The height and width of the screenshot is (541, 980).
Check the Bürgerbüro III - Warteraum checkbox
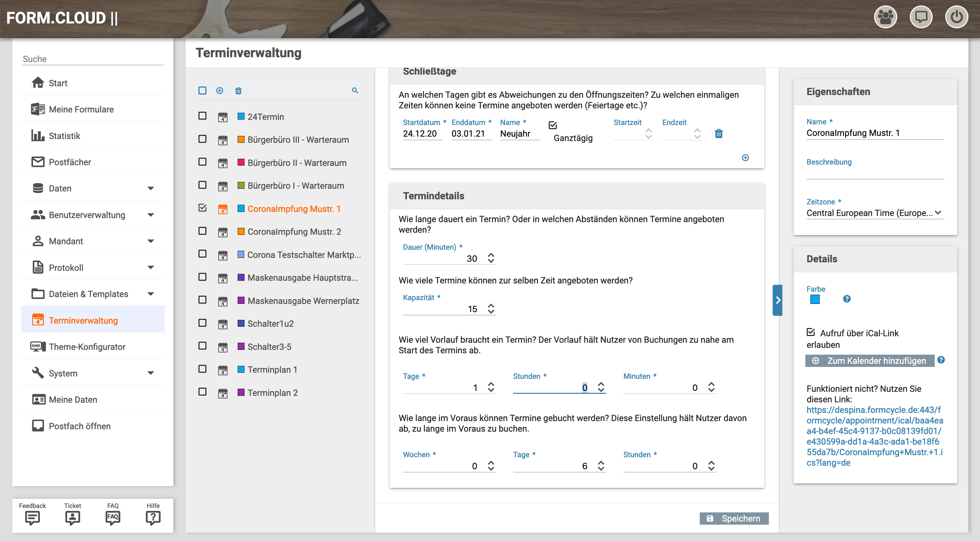pyautogui.click(x=202, y=139)
